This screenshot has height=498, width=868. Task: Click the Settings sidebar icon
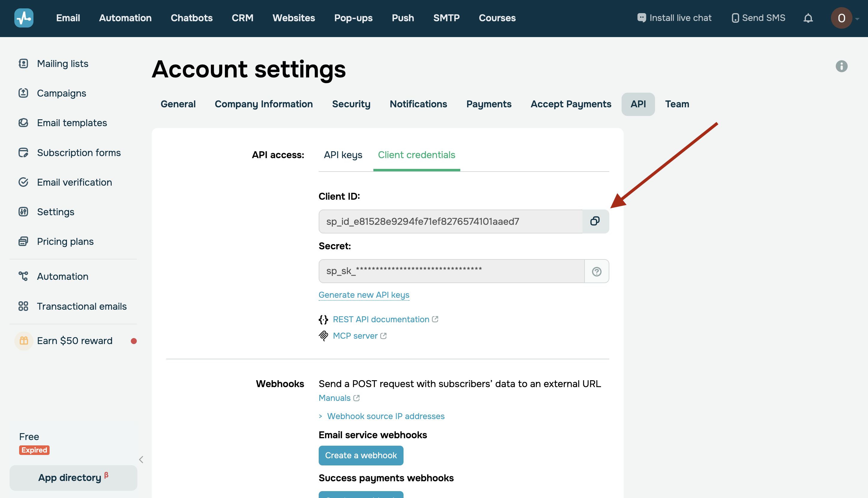pos(23,212)
